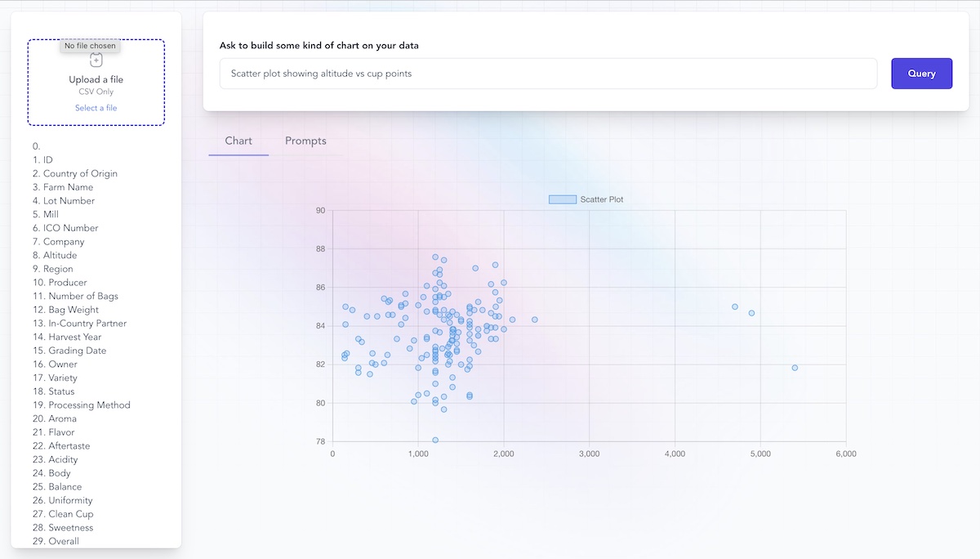This screenshot has height=559, width=980.
Task: Click the Scatter Plot legend color box
Action: (x=563, y=199)
